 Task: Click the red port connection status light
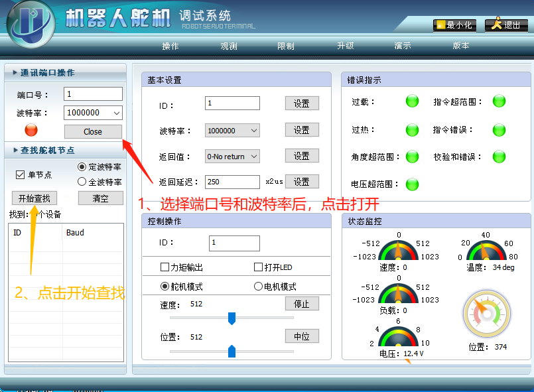[31, 130]
